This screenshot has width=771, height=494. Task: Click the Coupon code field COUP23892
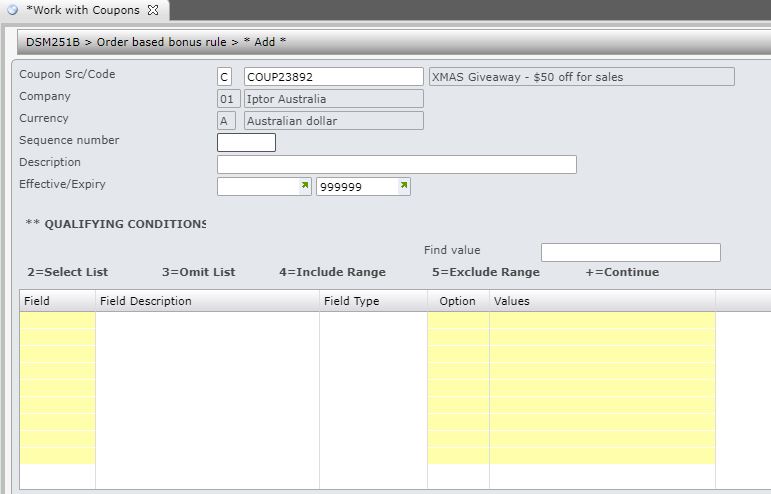[x=333, y=77]
